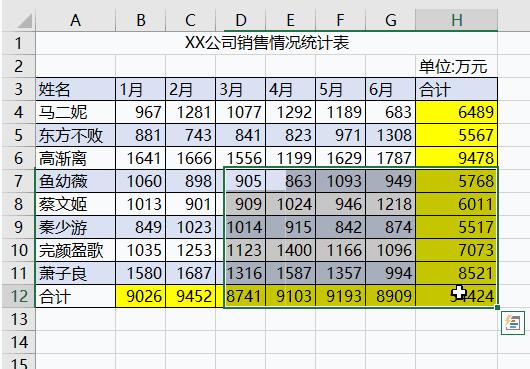Click the yellow cell 9026
530x369 pixels.
[x=140, y=296]
